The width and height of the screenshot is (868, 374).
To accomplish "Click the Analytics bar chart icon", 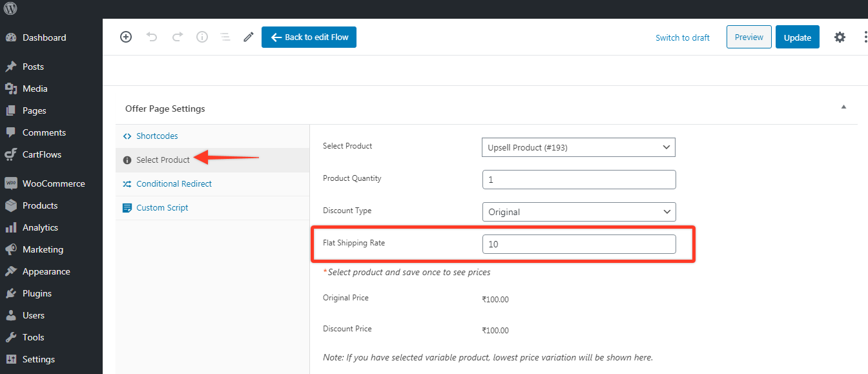I will point(10,227).
